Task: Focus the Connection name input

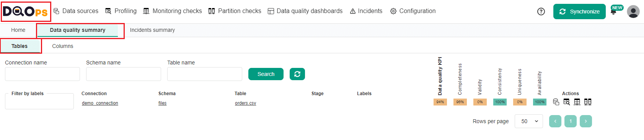Action: pyautogui.click(x=42, y=74)
